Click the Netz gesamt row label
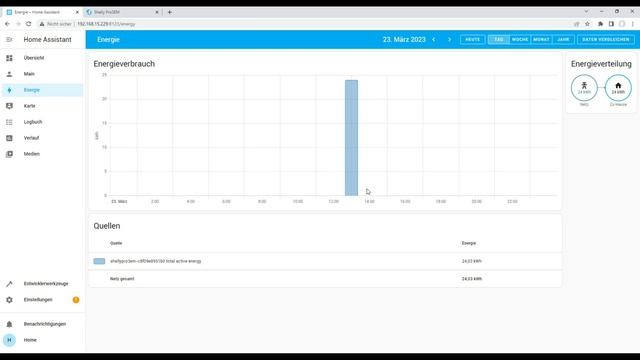 click(122, 279)
